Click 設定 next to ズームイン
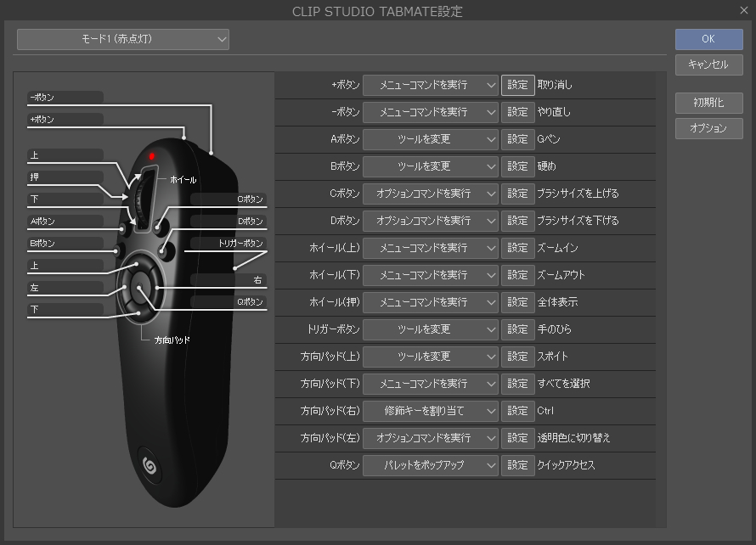This screenshot has height=545, width=756. coord(518,248)
